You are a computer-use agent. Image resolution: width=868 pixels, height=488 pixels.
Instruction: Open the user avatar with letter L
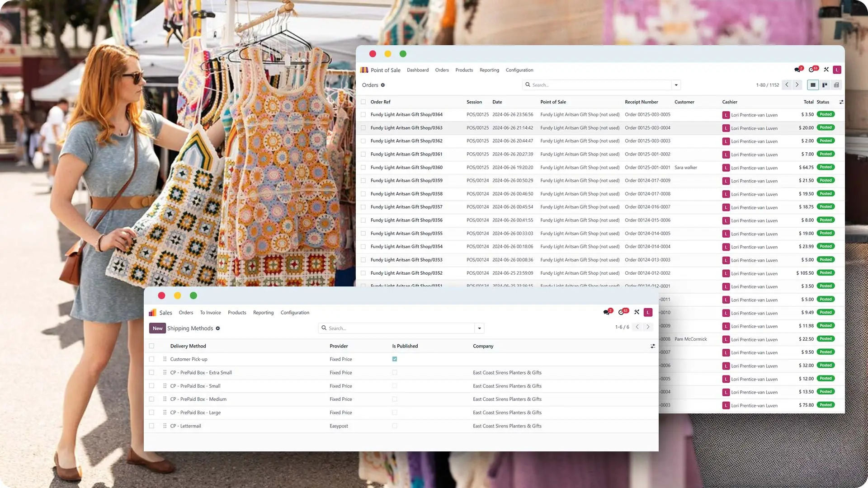coord(837,70)
